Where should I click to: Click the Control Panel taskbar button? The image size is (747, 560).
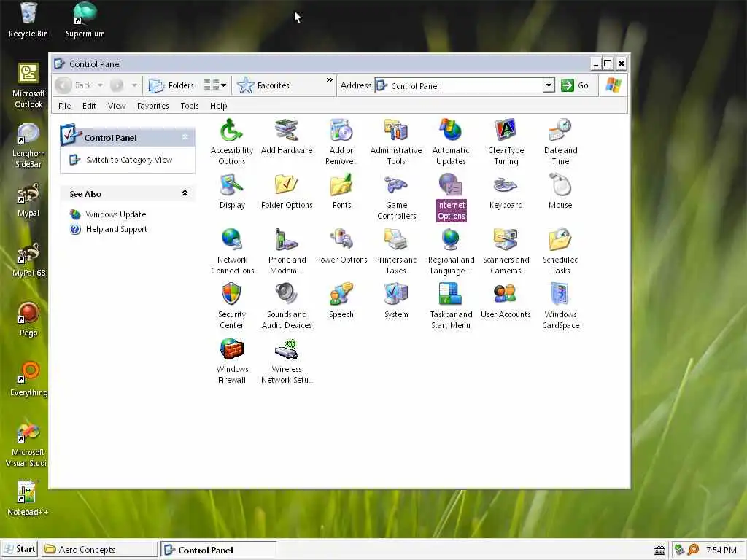[219, 550]
